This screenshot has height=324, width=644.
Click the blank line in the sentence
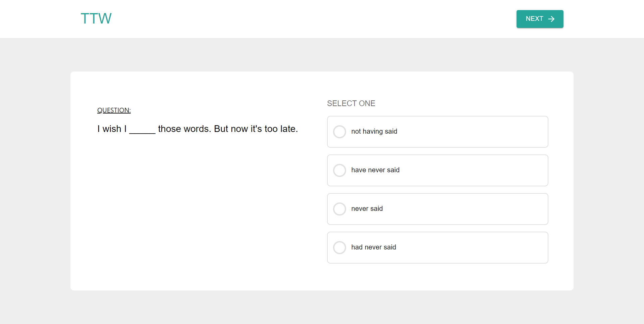(x=142, y=130)
